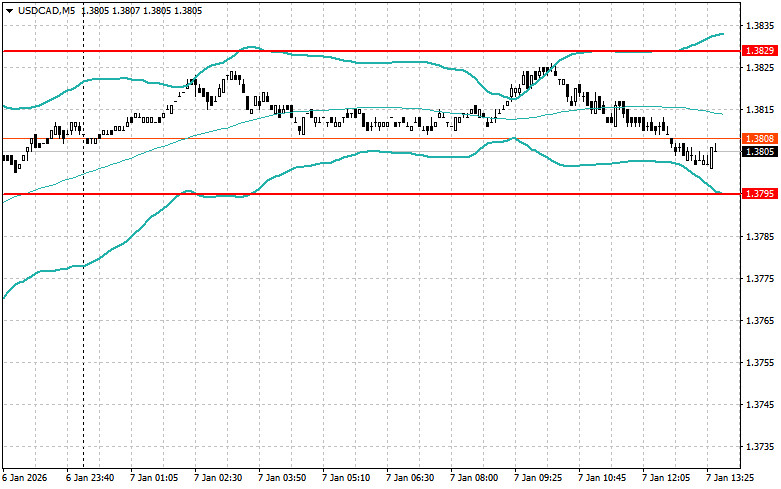The width and height of the screenshot is (781, 489).
Task: Click the black 1.3805 current price tag
Action: click(760, 151)
